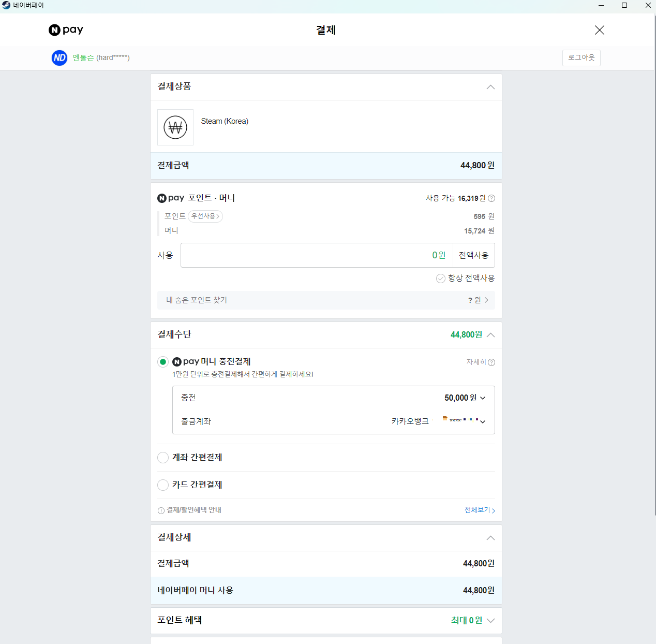Collapse the 결제상품 section
The height and width of the screenshot is (644, 656).
click(490, 87)
